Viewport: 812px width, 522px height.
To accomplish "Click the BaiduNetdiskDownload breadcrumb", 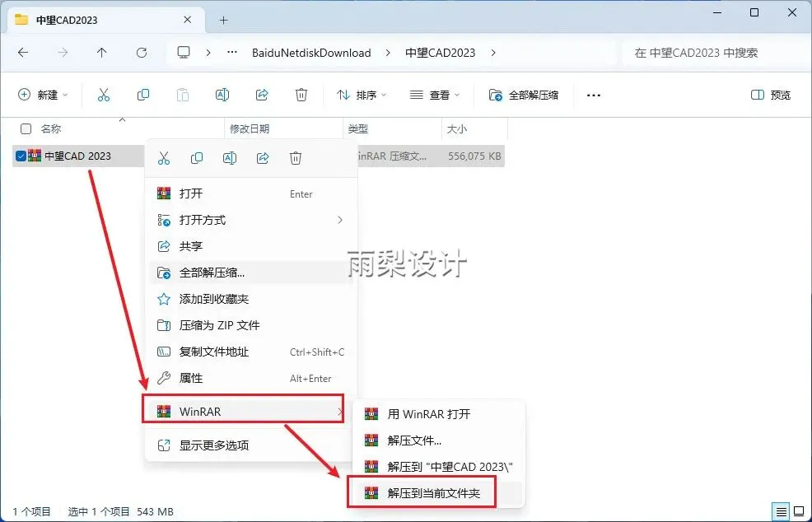I will [311, 53].
